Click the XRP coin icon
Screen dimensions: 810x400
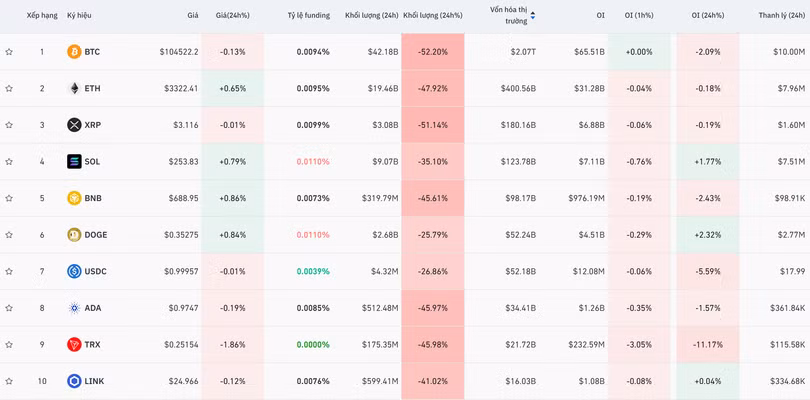coord(74,125)
